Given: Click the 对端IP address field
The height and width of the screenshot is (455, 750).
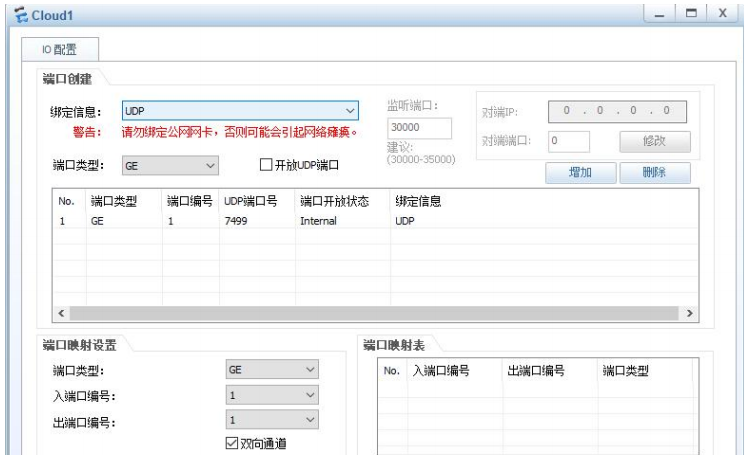Looking at the screenshot, I should 617,111.
